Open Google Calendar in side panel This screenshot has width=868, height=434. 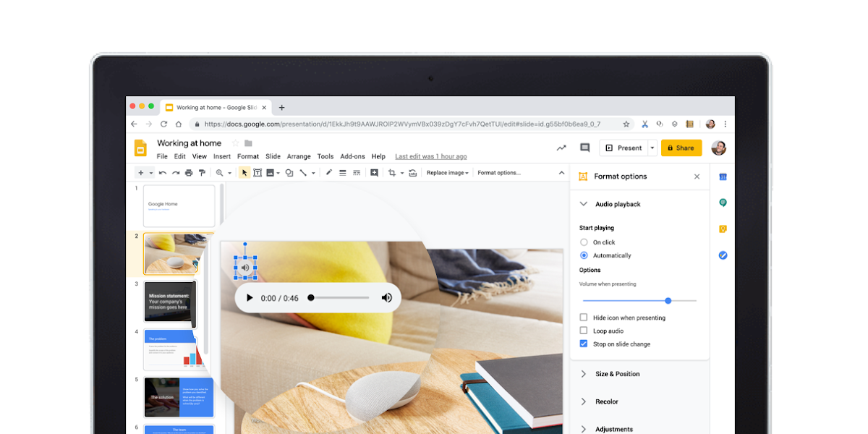[722, 176]
